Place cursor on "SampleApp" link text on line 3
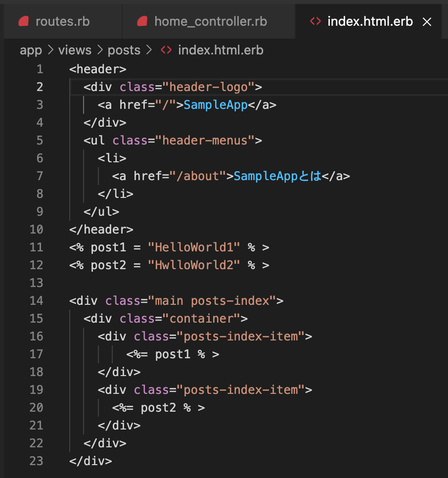 point(215,105)
